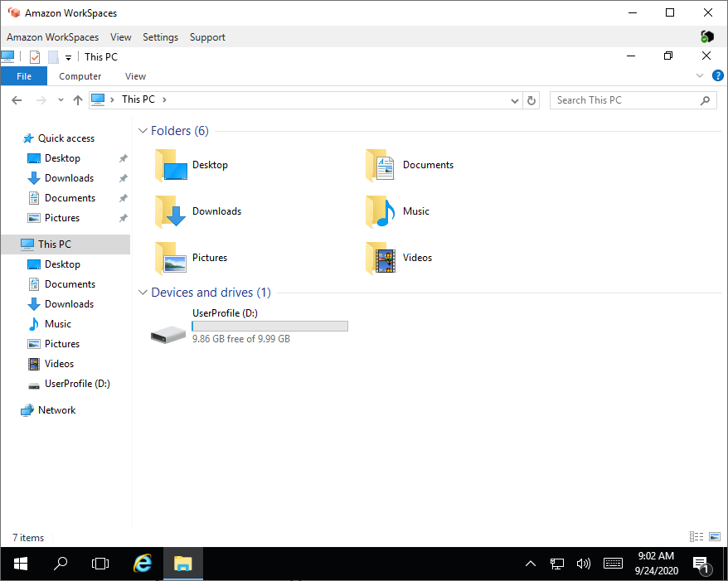
Task: Select the UserProfile (D:) drive icon
Action: [x=168, y=334]
